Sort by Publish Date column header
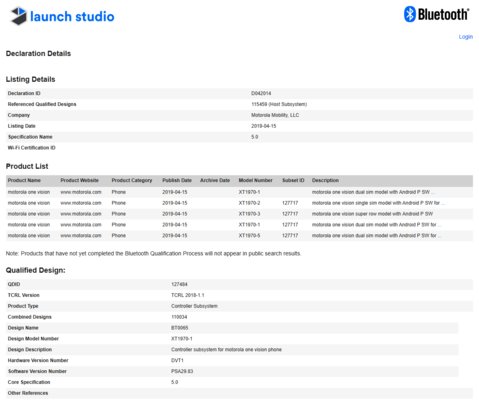This screenshot has height=400, width=479. click(177, 180)
